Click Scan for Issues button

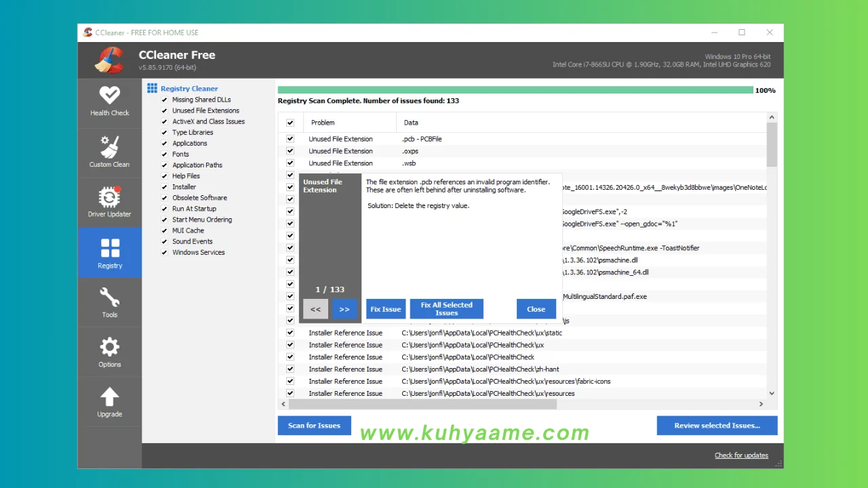[x=314, y=426]
